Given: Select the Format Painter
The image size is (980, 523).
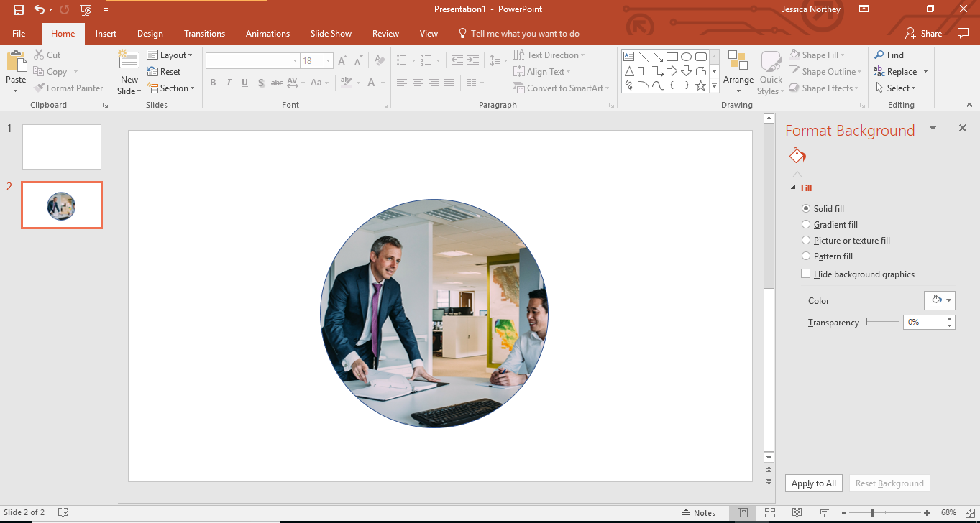Looking at the screenshot, I should click(x=68, y=88).
